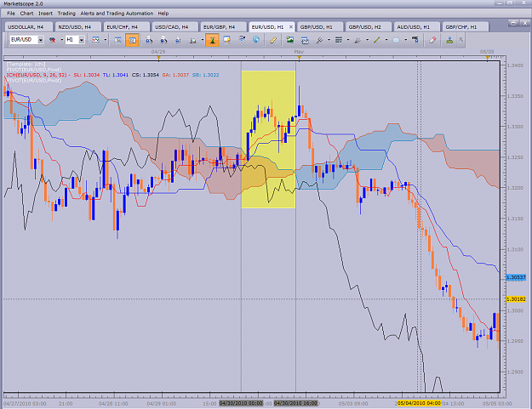Viewport: 532px width, 409px height.
Task: Select the ellipse shape tool
Action: 396,40
